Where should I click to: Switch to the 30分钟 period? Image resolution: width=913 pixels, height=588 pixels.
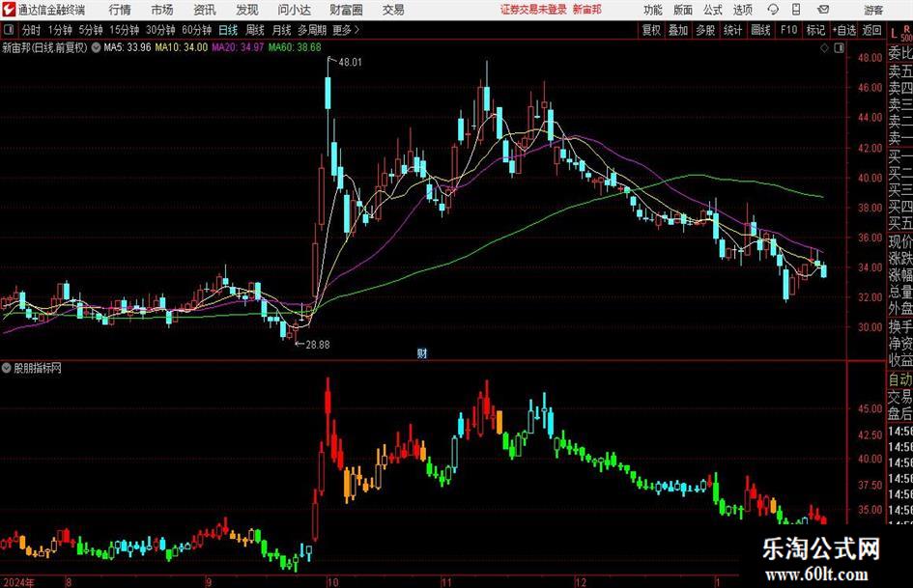tap(160, 30)
